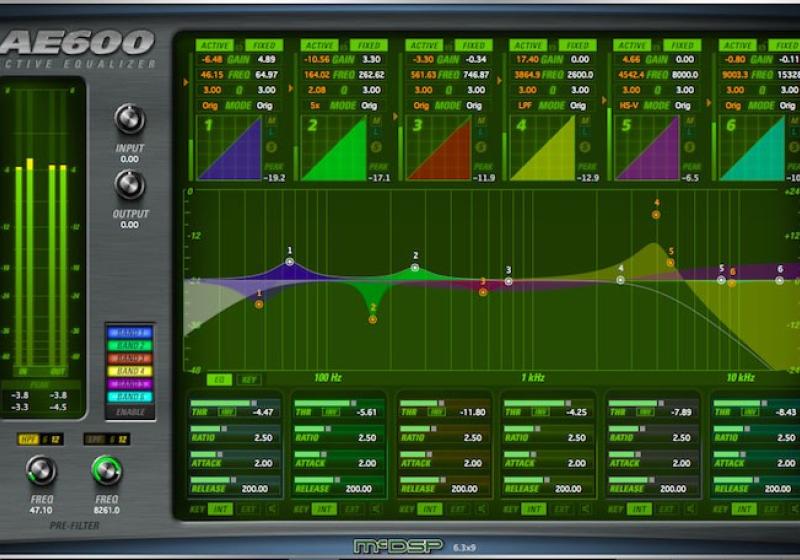The height and width of the screenshot is (560, 800).
Task: Click band 1 node on EQ graph
Action: point(290,261)
